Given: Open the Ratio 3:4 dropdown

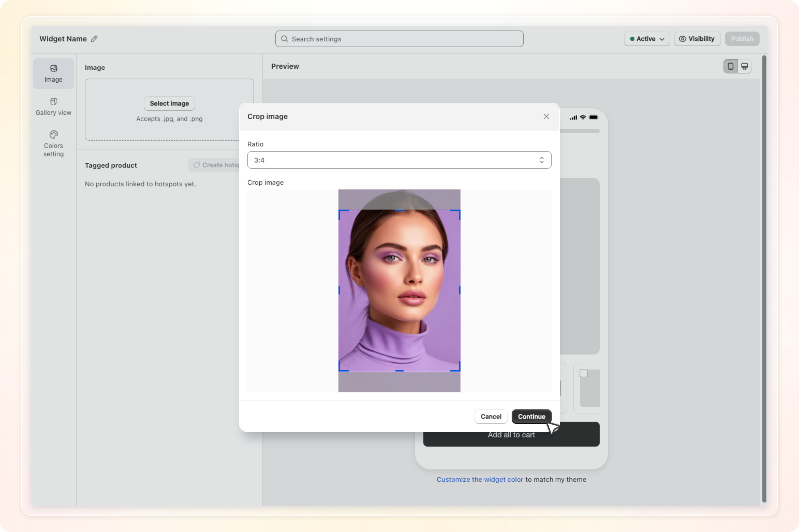Looking at the screenshot, I should (399, 160).
